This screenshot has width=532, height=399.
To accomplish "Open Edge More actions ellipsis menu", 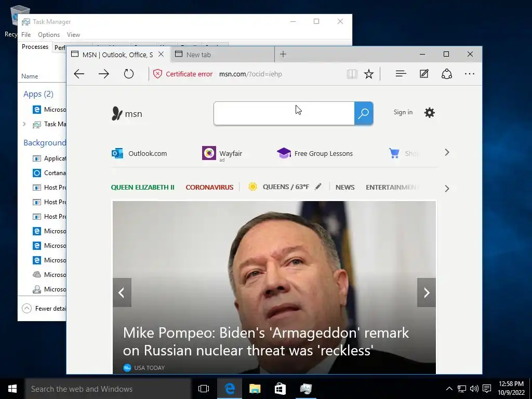I will (x=470, y=74).
